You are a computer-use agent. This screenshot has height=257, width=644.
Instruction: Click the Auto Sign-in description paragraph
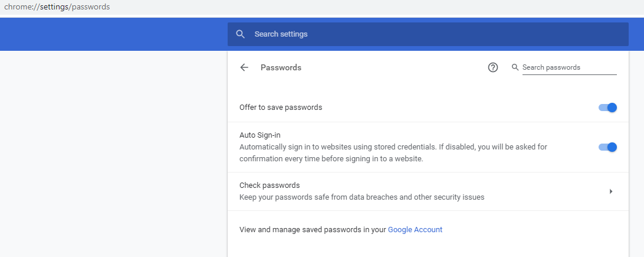coord(393,152)
